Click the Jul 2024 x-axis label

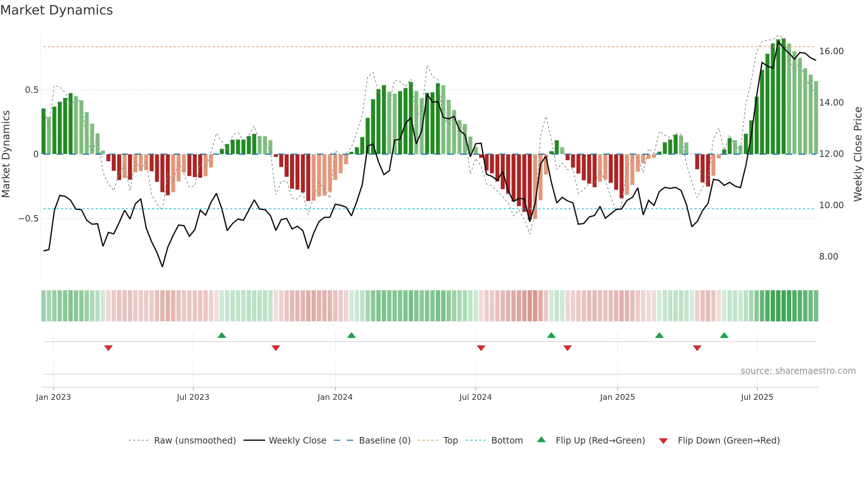click(x=476, y=397)
